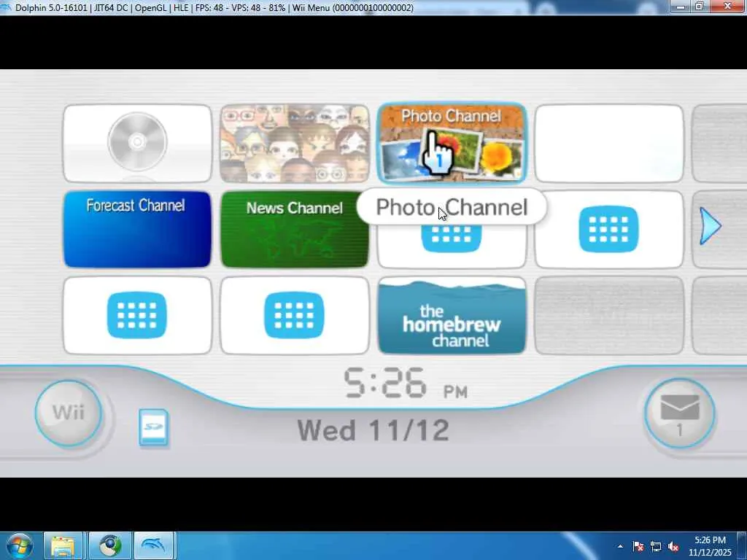
Task: Click the round Wii settings button
Action: coord(69,413)
